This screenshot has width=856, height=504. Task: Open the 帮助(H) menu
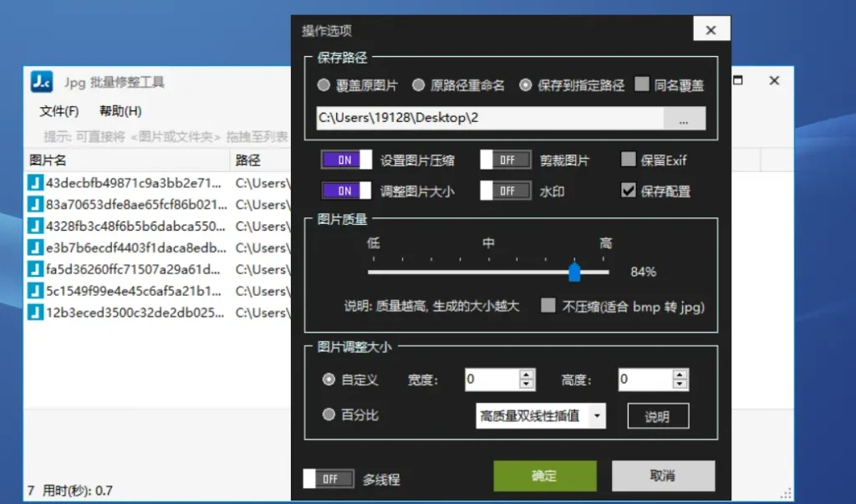point(120,111)
